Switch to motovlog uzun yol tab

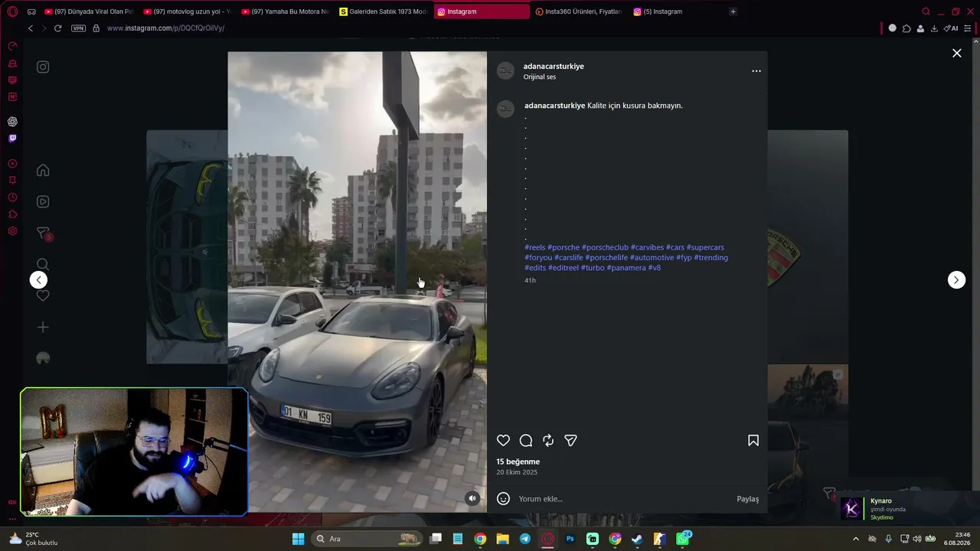pyautogui.click(x=187, y=11)
